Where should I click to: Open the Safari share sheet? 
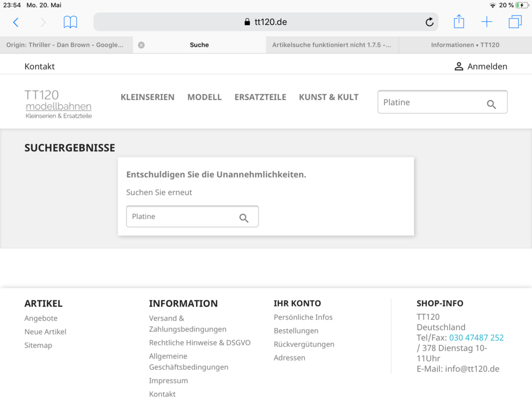(x=459, y=22)
